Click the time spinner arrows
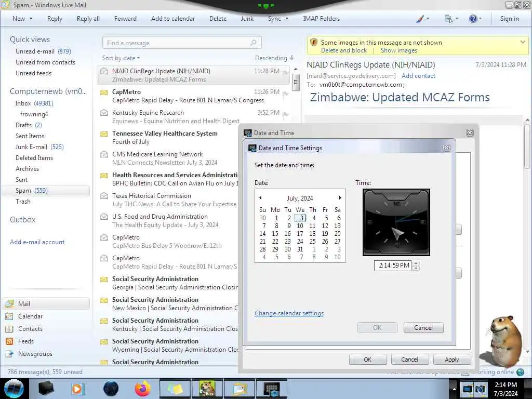This screenshot has height=399, width=532. 416,265
